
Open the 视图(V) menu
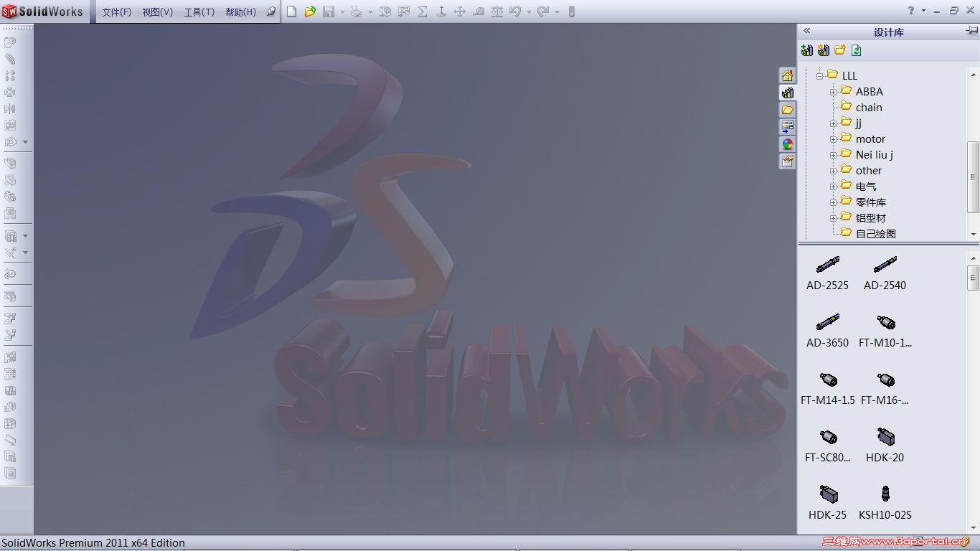tap(158, 12)
